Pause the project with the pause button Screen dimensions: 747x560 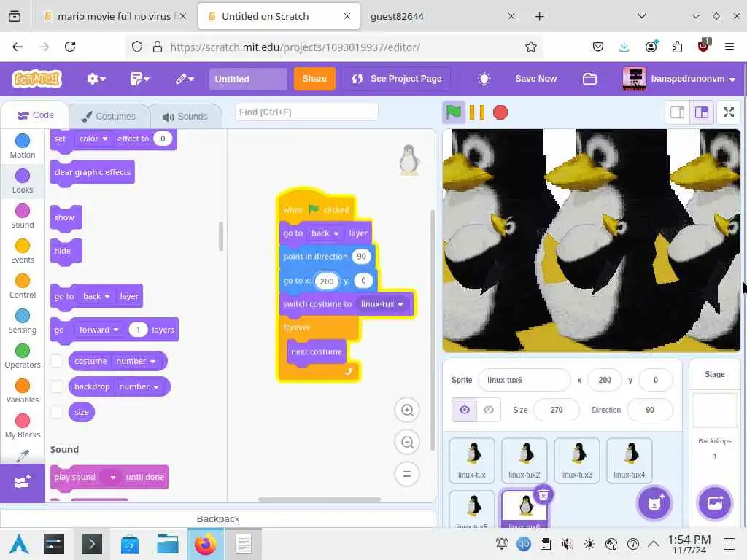(x=477, y=112)
